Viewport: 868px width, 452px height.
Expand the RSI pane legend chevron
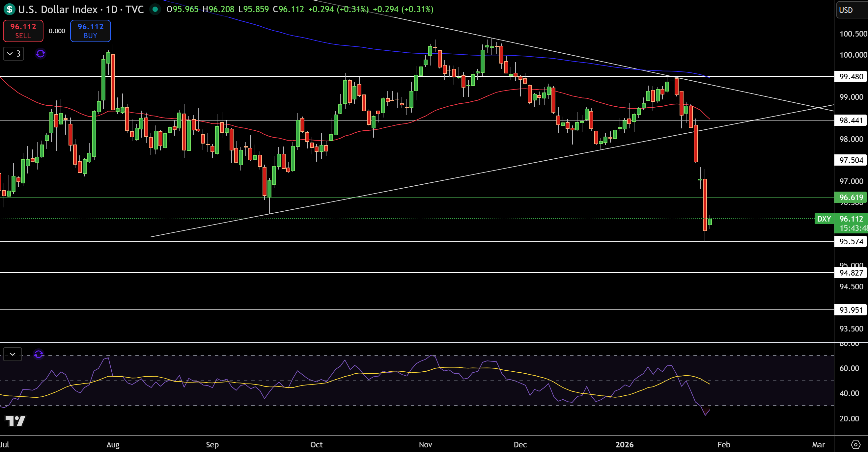coord(13,354)
